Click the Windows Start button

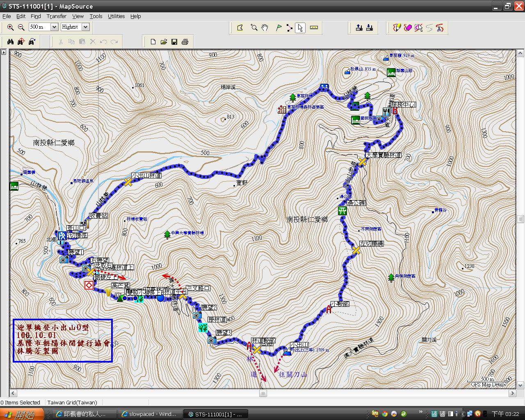[x=22, y=414]
